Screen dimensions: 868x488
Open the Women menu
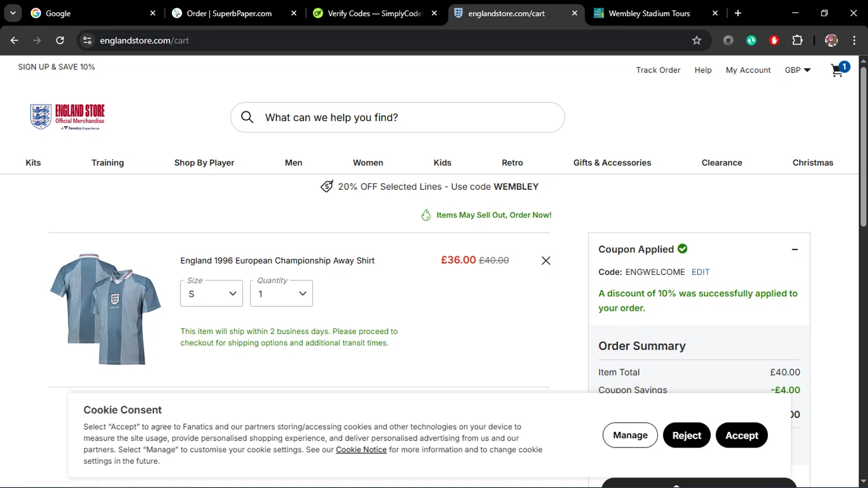coord(368,163)
